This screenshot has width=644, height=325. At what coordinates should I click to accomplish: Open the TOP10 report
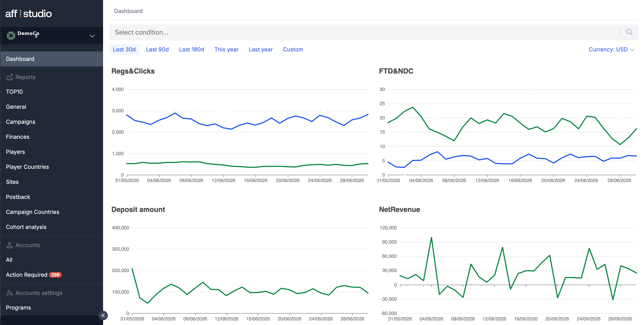click(14, 92)
